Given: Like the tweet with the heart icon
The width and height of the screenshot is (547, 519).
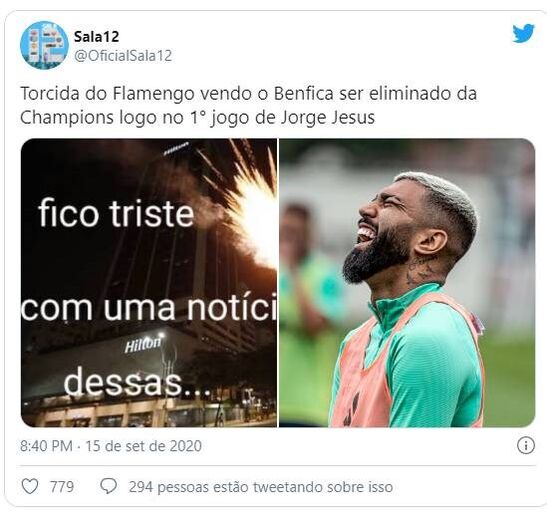Looking at the screenshot, I should point(30,486).
